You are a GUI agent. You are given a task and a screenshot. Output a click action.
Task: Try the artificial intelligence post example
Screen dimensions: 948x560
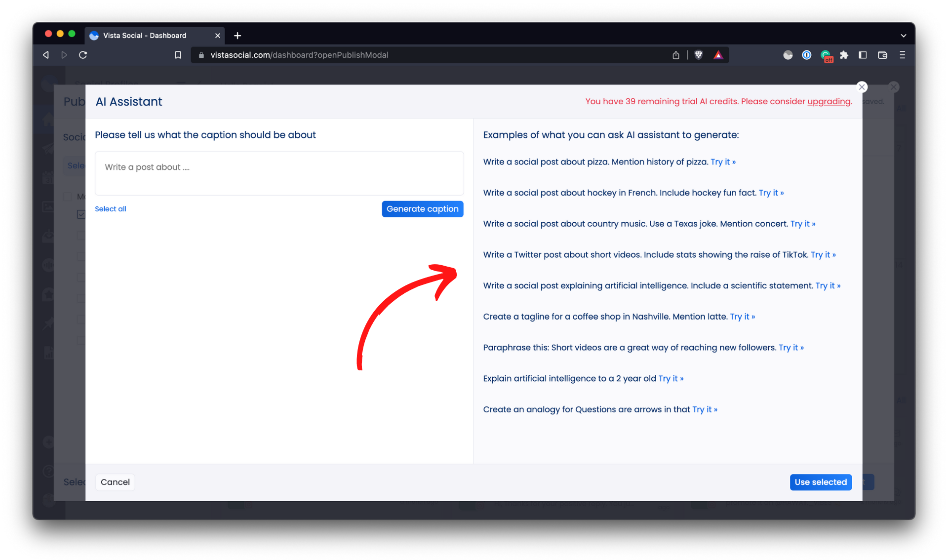tap(828, 285)
